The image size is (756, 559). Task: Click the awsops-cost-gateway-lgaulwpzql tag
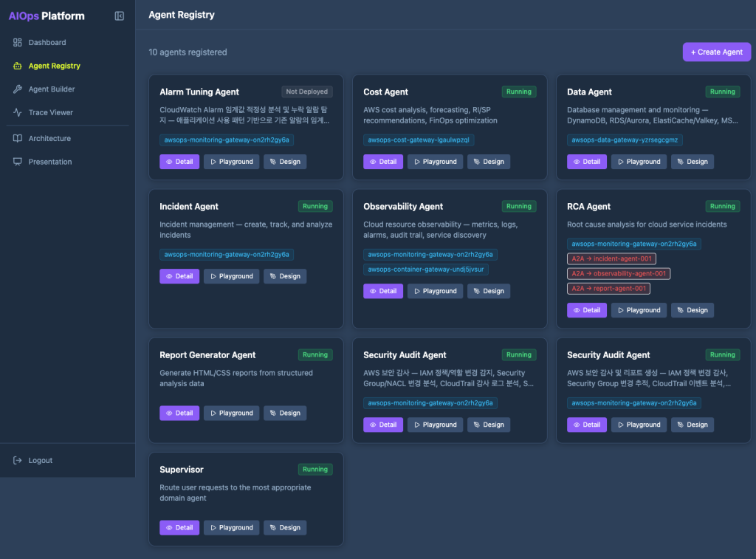(x=419, y=140)
